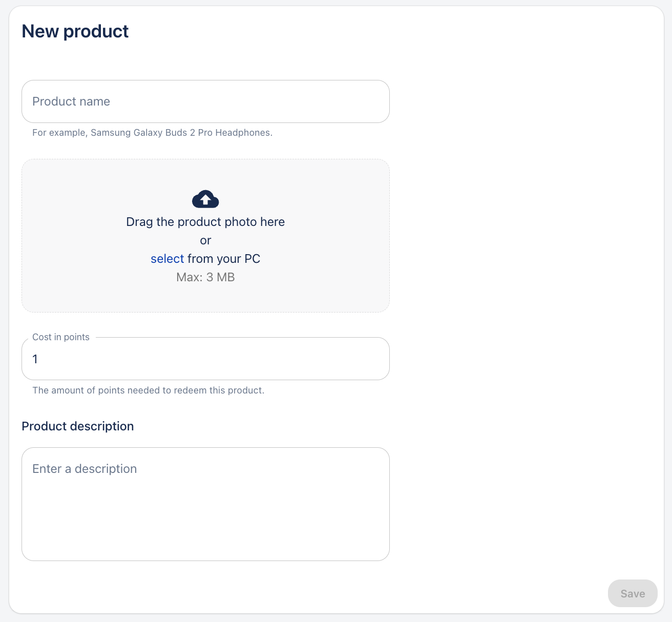Click the word "or" in upload area

(205, 240)
